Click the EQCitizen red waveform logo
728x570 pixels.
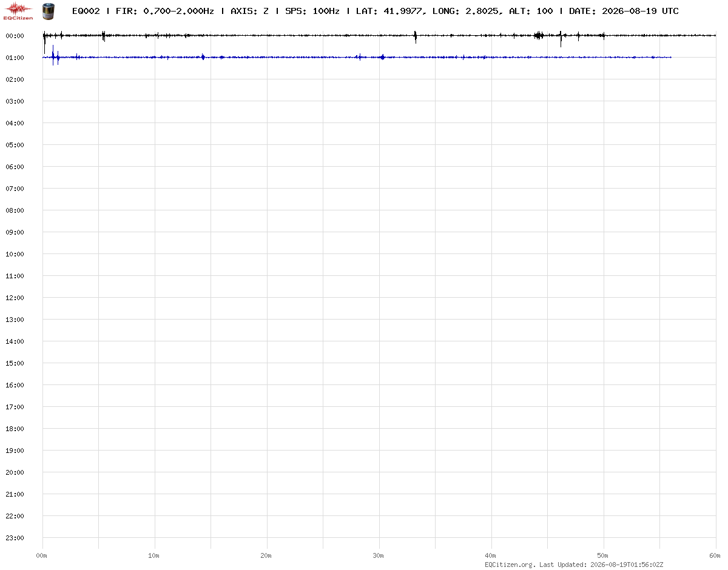[18, 10]
